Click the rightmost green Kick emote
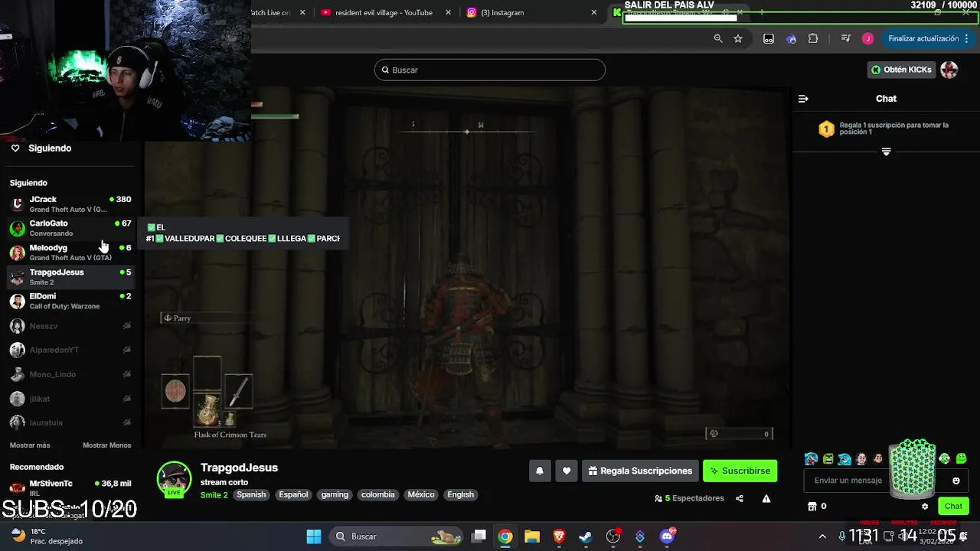 [962, 458]
